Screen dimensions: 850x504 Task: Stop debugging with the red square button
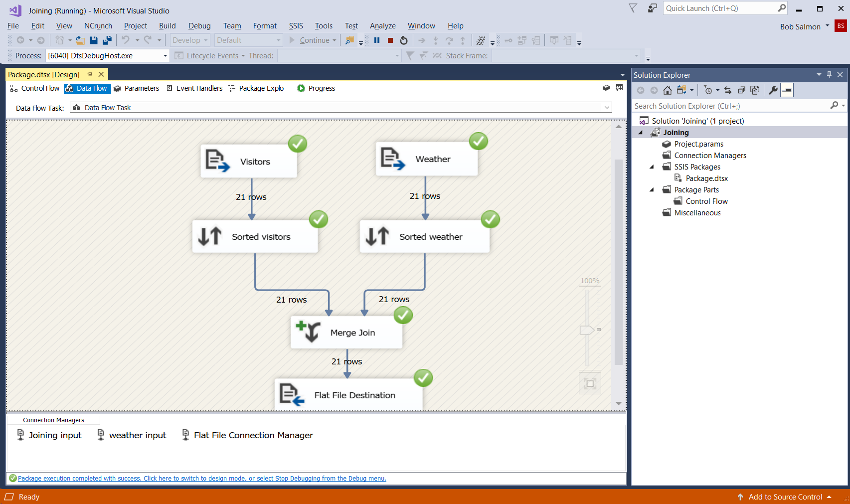coord(390,40)
